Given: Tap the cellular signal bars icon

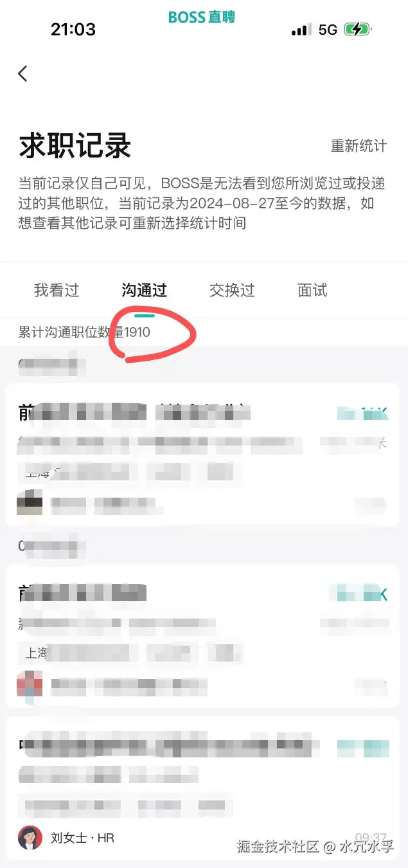Looking at the screenshot, I should (x=301, y=30).
